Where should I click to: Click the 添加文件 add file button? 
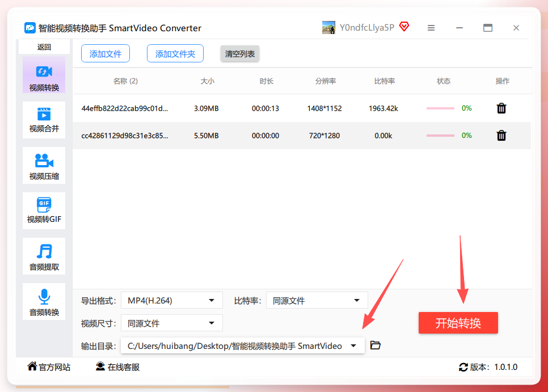106,53
